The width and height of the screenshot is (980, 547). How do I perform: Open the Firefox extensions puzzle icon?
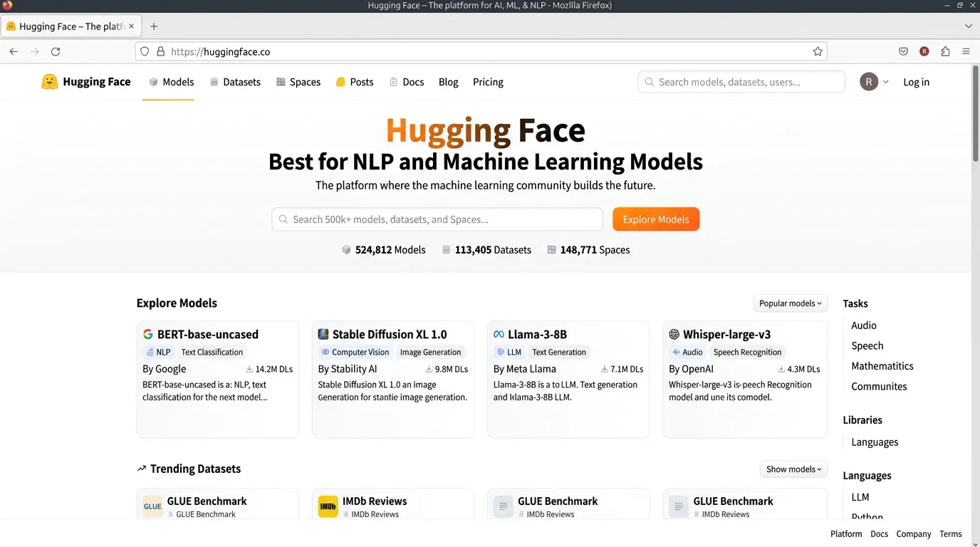tap(945, 51)
